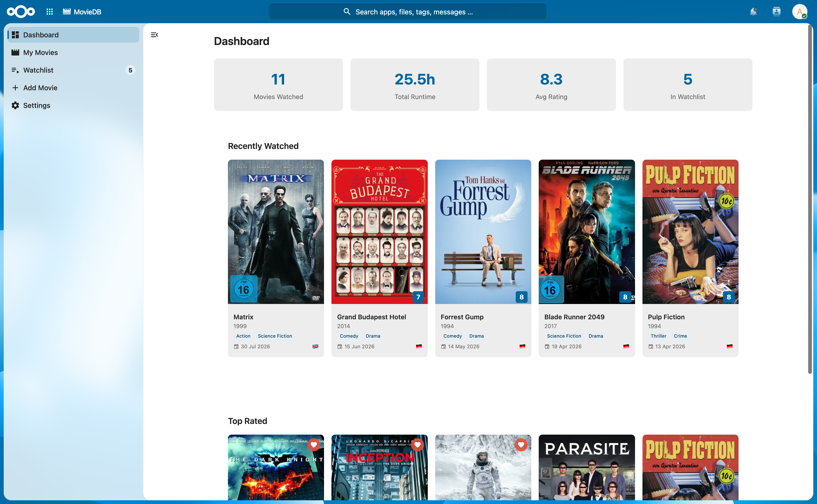Click calendar icon beside 19 Apr 2026
817x504 pixels.
547,346
